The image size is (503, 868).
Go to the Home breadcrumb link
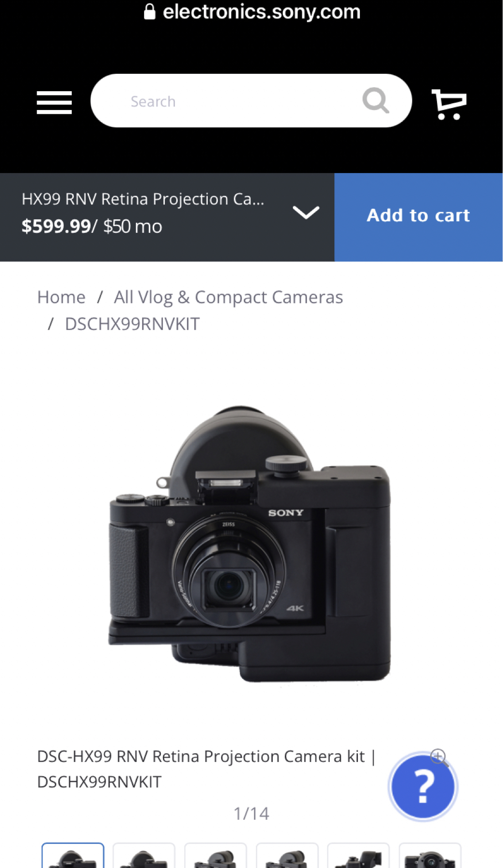(x=61, y=297)
